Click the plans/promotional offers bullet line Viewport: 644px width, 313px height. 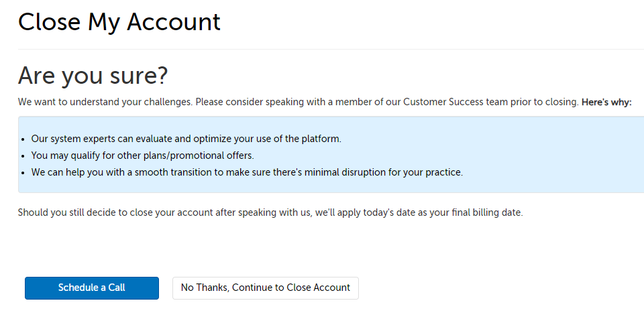click(142, 155)
